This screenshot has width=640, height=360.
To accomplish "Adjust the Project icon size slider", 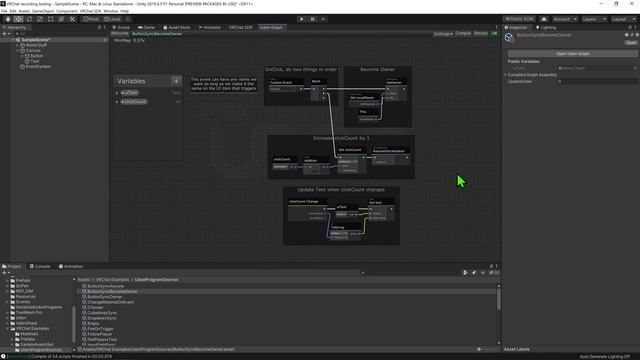I will [x=486, y=349].
